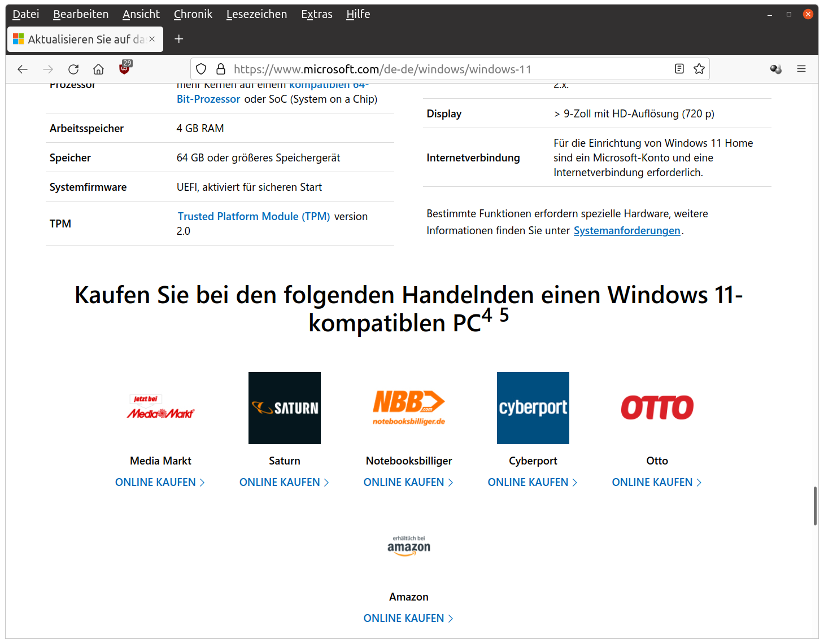Open the Chronik menu

(x=193, y=14)
